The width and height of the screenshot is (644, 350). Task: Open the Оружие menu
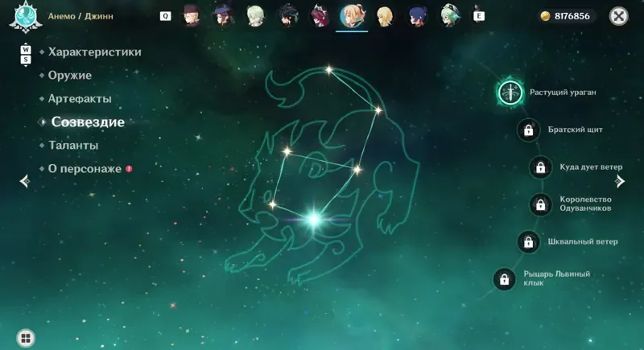coord(70,75)
